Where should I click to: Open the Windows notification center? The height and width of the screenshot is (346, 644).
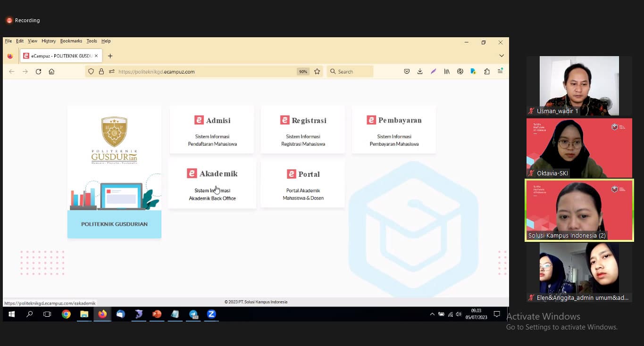(497, 314)
